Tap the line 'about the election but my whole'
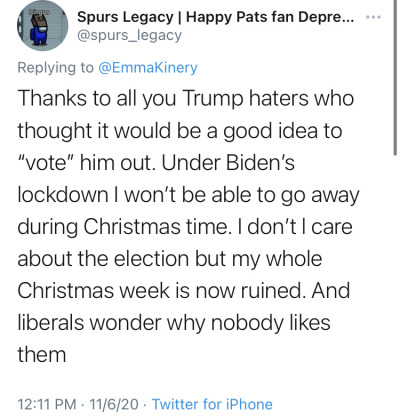Screen dimensions: 400x419 tap(170, 259)
